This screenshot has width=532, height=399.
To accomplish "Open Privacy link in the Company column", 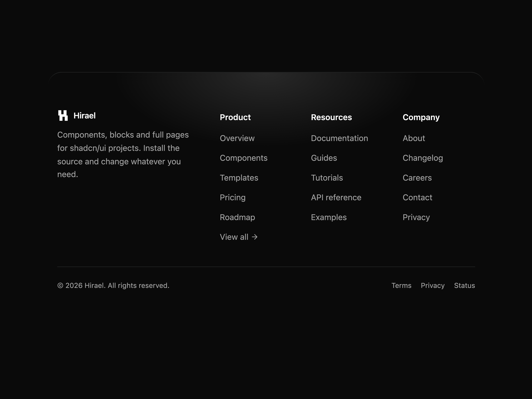I will (416, 217).
